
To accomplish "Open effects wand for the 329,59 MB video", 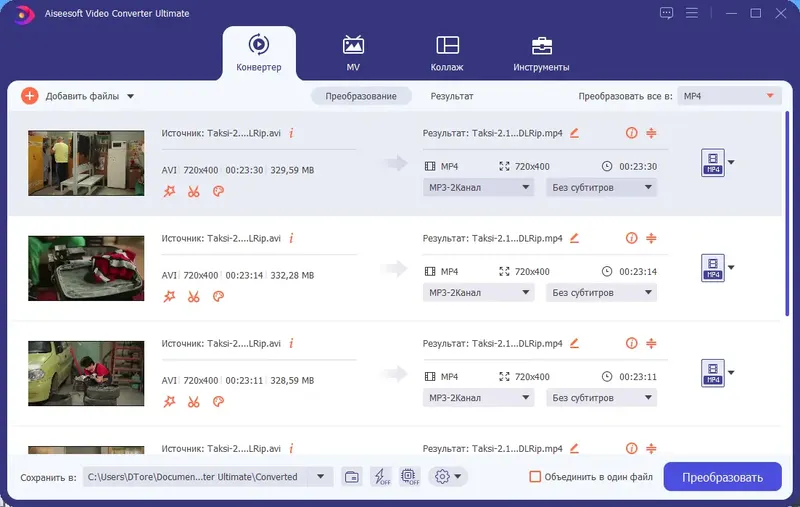I will (x=169, y=191).
